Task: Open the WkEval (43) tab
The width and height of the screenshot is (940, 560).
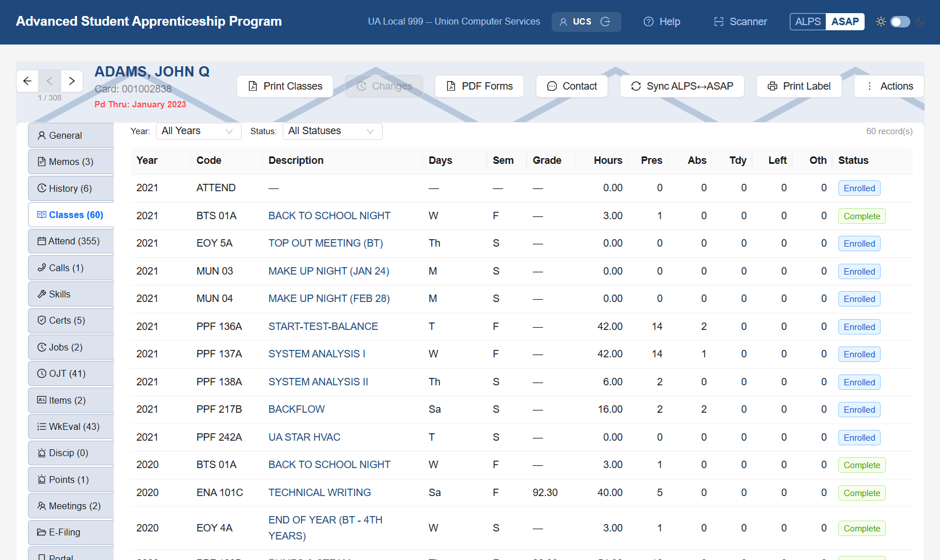Action: 71,426
